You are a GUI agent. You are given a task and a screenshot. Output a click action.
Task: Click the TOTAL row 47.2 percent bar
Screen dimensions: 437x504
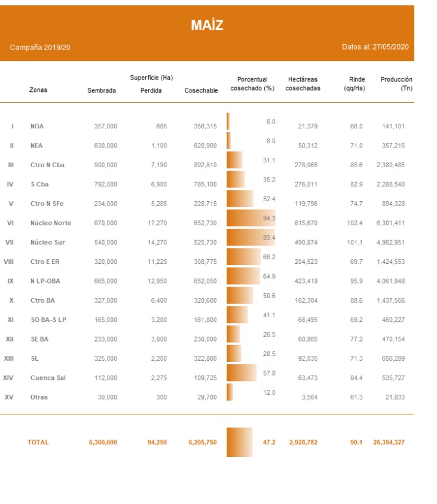[240, 442]
